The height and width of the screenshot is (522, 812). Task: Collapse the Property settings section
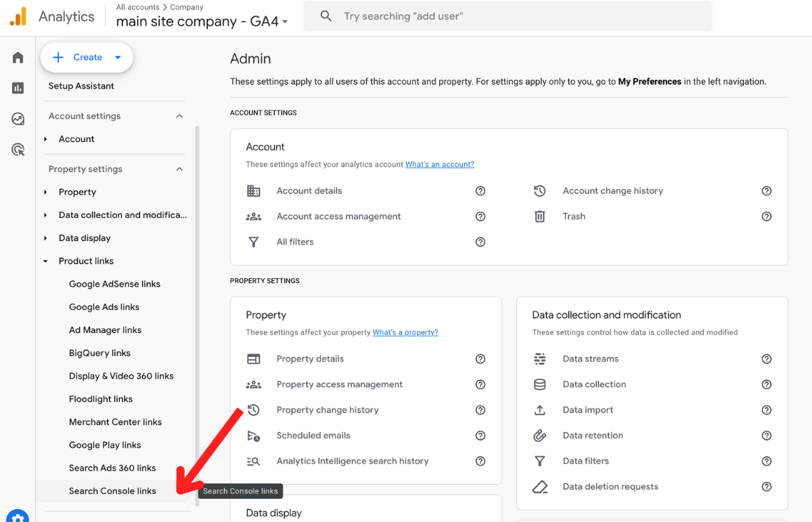click(x=179, y=169)
